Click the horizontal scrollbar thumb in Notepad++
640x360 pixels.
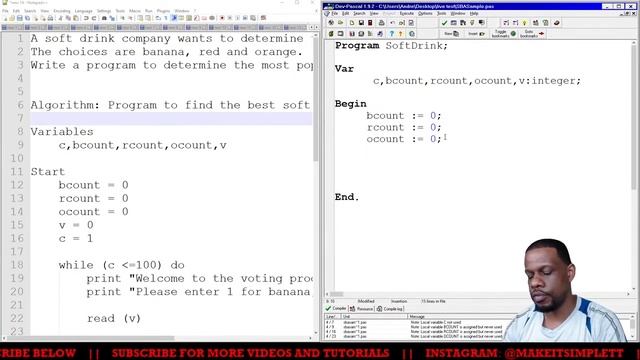click(91, 338)
